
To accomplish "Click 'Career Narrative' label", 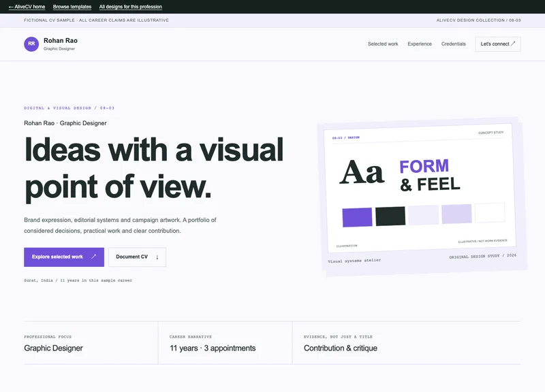I will pyautogui.click(x=191, y=337).
